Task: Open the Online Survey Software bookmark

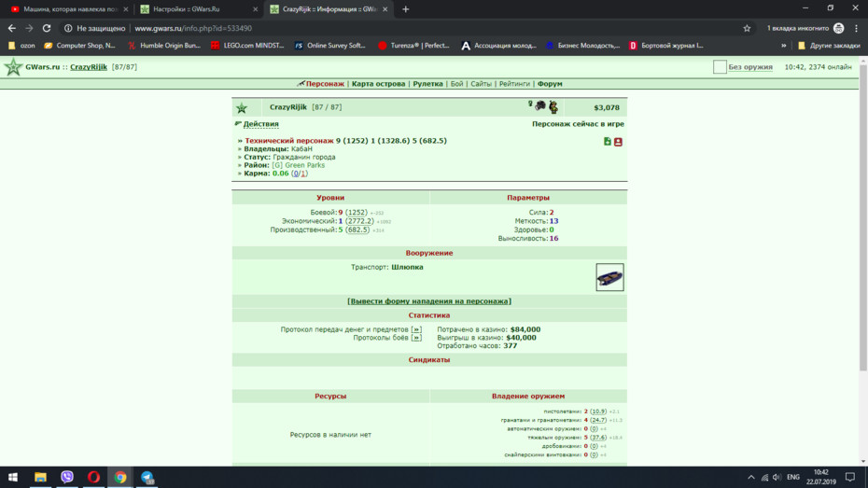Action: (x=329, y=46)
